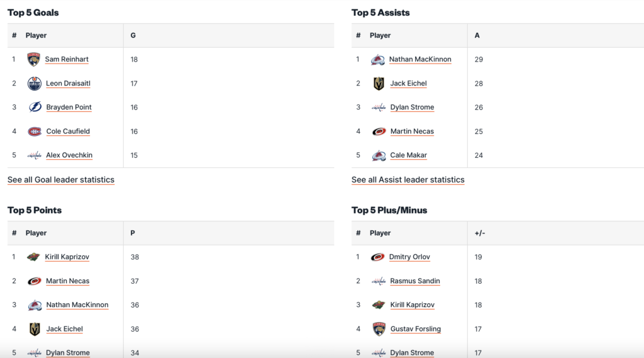Open Jack Eichel in Assists table
The image size is (644, 358).
click(408, 84)
